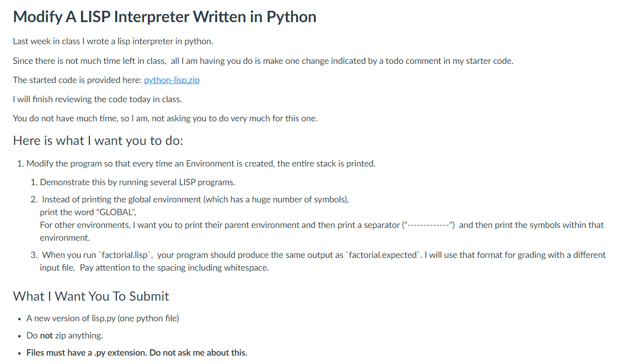Click the 'Last week in class' paragraph
Viewport: 640px width, 364px height.
tap(113, 41)
